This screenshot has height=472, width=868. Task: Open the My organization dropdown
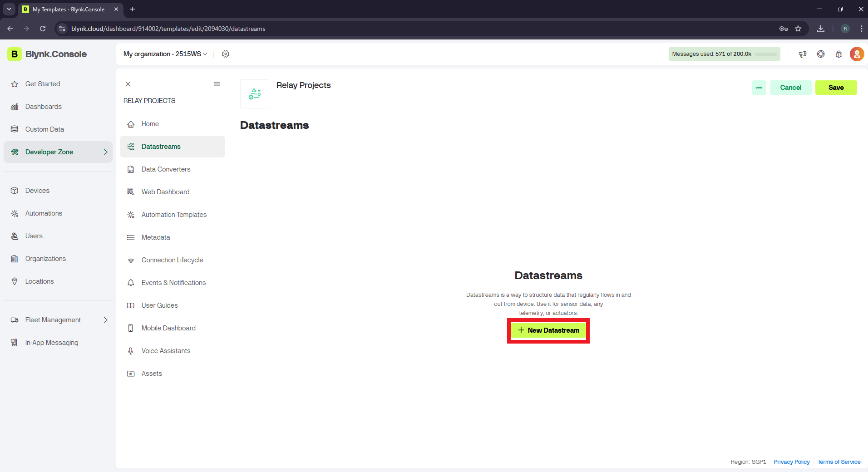tap(165, 54)
